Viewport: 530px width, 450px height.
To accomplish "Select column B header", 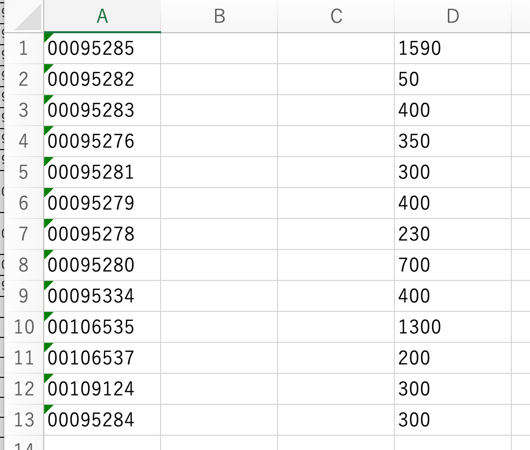I will (219, 16).
